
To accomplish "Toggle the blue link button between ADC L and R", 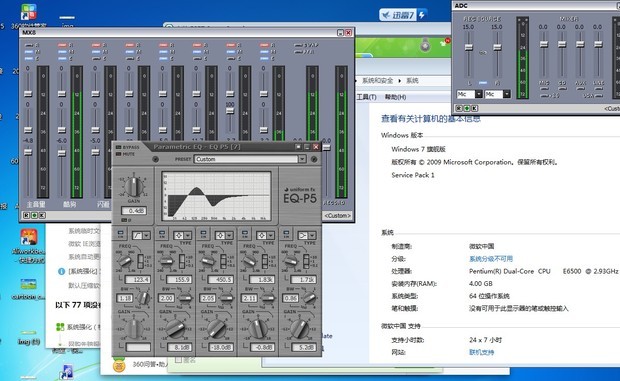I will pyautogui.click(x=483, y=83).
